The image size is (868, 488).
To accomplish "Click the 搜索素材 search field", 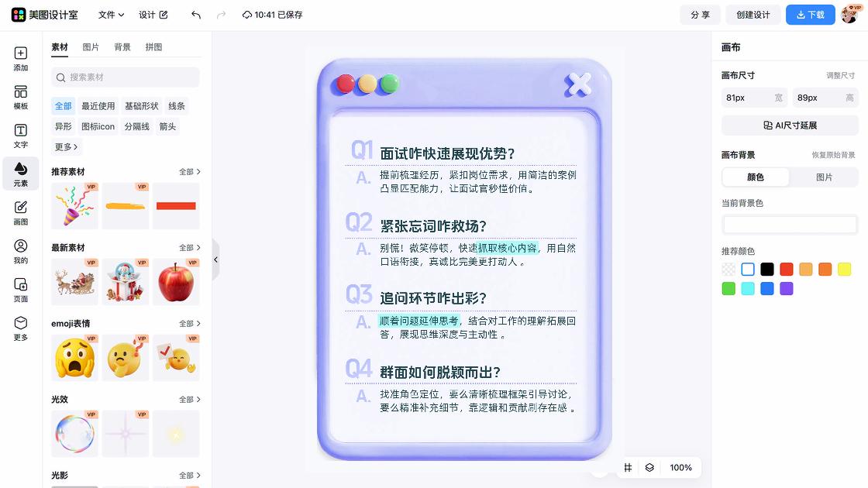I will point(124,78).
